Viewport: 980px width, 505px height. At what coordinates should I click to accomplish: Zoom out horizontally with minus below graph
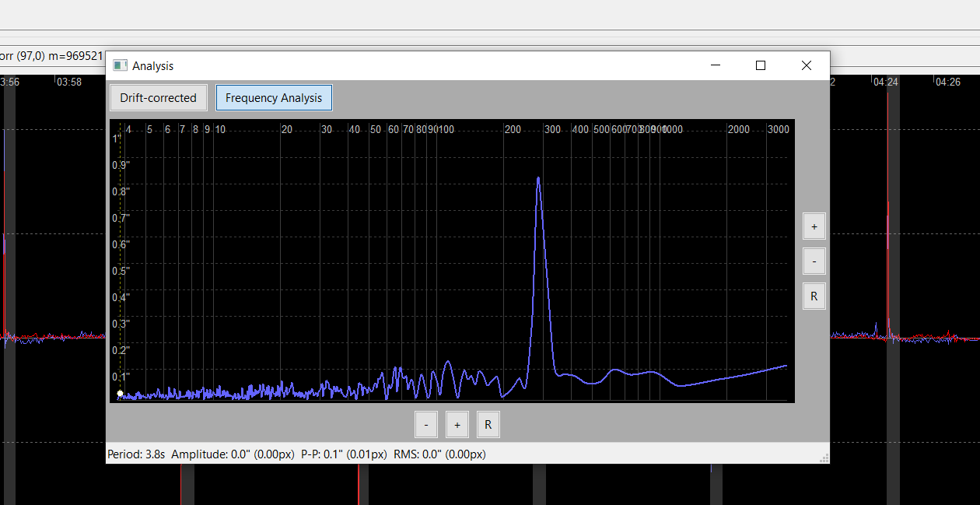pos(425,425)
